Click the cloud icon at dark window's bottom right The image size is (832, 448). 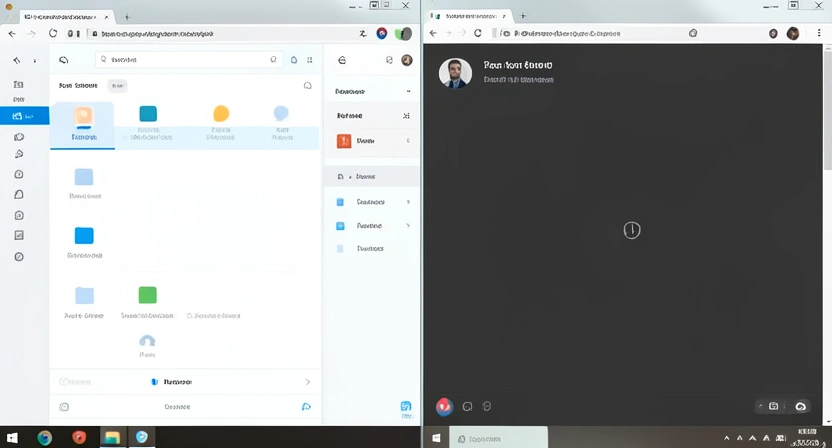[801, 407]
